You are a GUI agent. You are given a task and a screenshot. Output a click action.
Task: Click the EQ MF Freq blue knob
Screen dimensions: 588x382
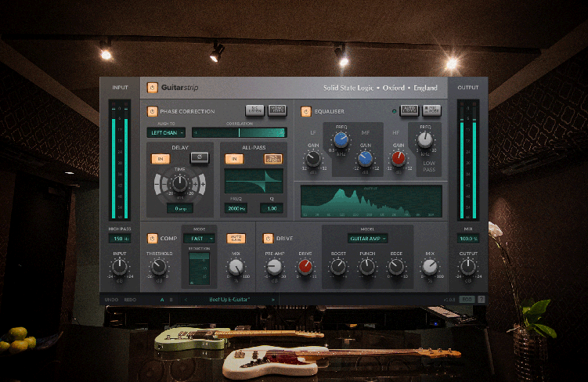point(341,140)
